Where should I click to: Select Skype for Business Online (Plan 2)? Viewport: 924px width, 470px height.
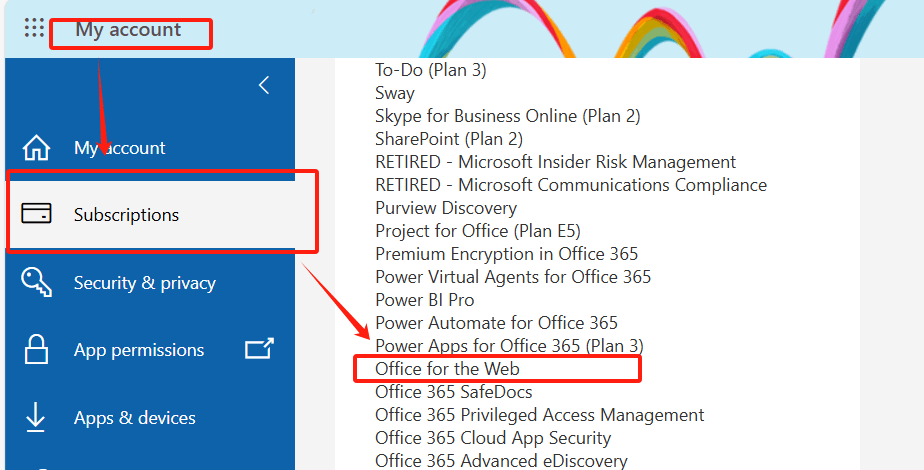tap(507, 116)
